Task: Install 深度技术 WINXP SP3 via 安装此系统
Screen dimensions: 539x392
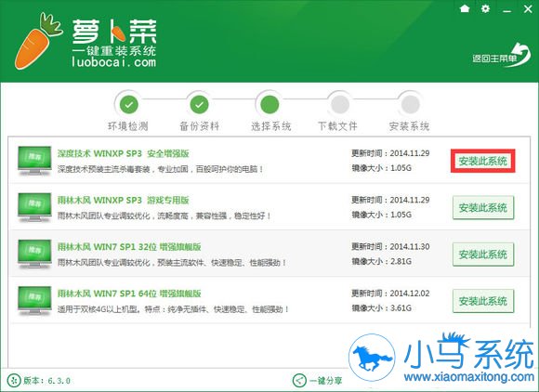Action: coord(483,161)
